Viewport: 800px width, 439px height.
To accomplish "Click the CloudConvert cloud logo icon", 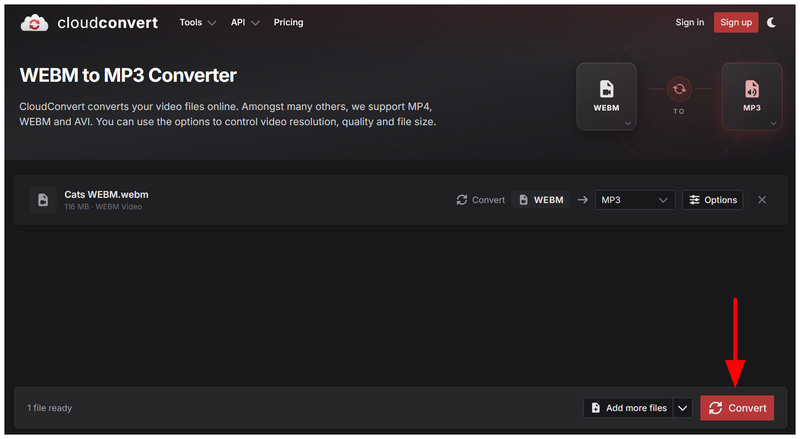I will click(34, 23).
